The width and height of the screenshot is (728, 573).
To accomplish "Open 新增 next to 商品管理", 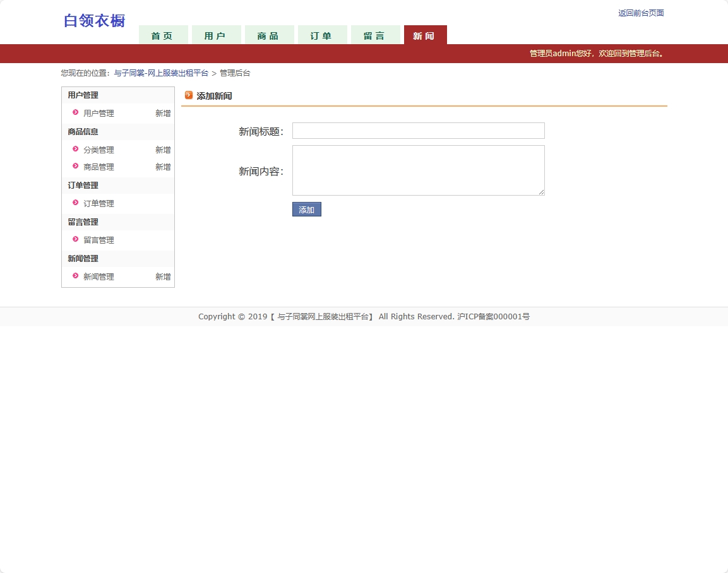I will (162, 167).
